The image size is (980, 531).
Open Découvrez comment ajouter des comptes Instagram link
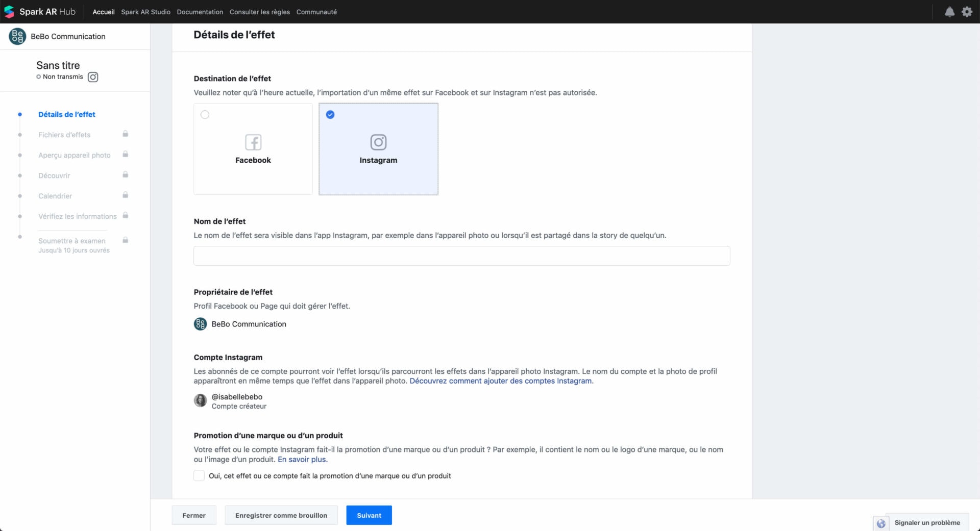(x=501, y=381)
